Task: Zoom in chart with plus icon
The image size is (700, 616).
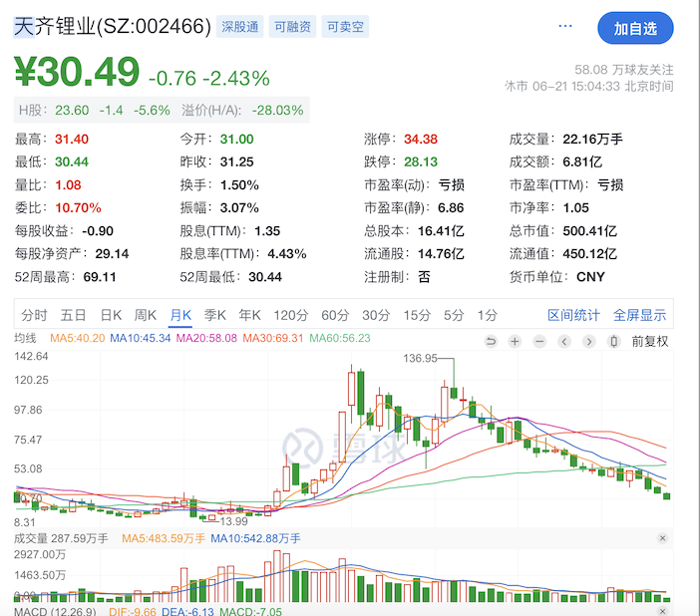Action: [x=515, y=342]
